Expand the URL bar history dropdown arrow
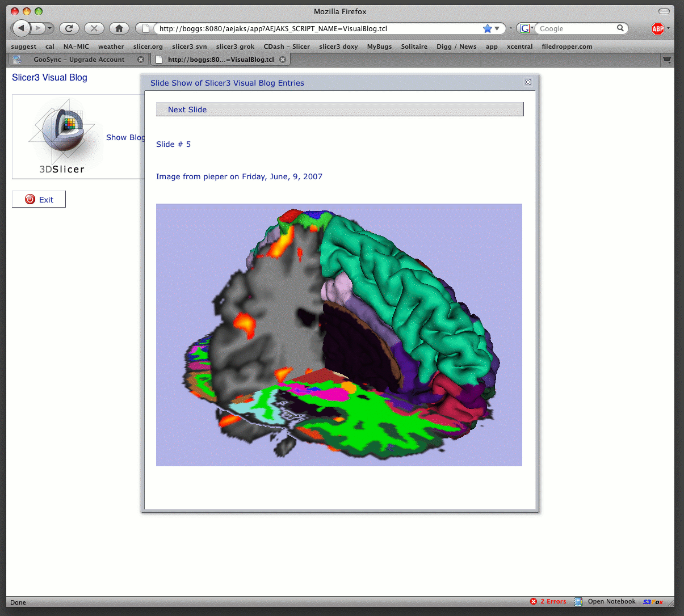This screenshot has width=684, height=616. (x=497, y=28)
